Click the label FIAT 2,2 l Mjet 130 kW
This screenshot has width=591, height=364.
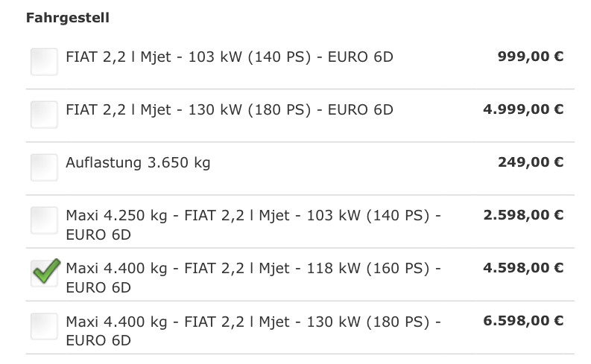point(230,110)
